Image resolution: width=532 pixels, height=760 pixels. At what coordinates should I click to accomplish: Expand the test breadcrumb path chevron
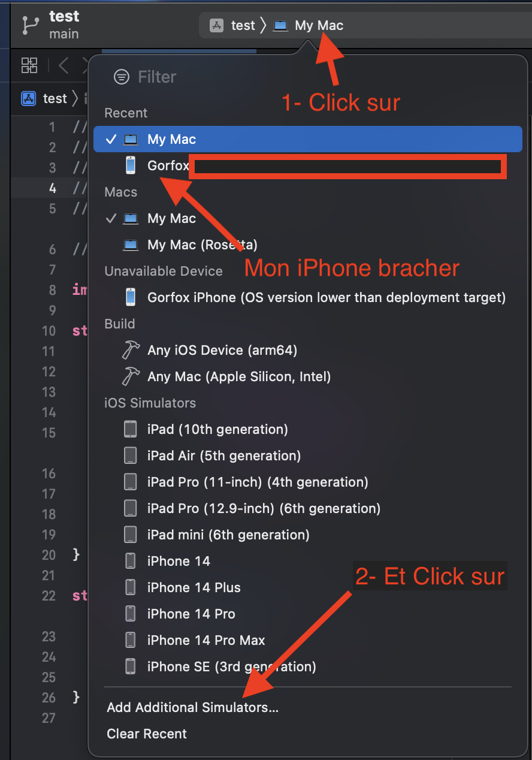point(75,98)
